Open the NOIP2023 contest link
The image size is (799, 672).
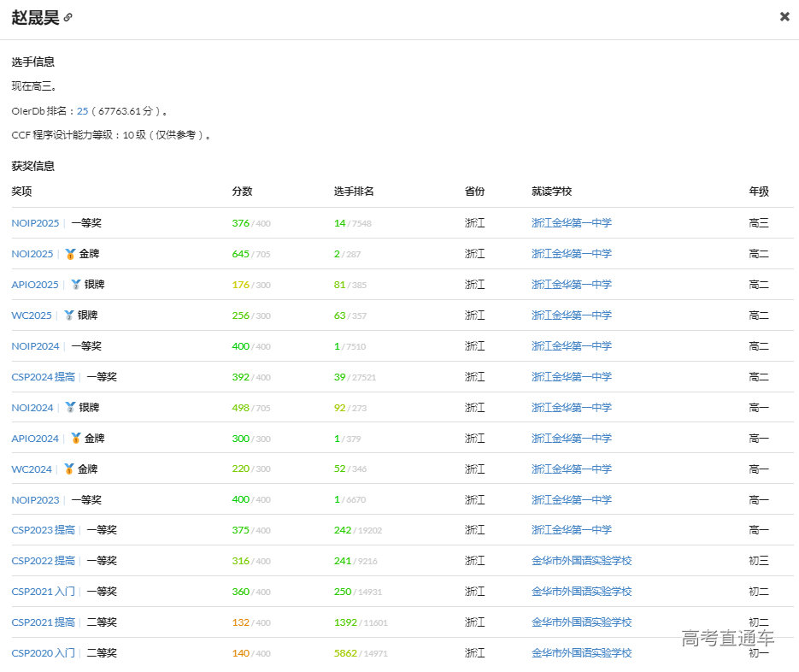pyautogui.click(x=35, y=500)
